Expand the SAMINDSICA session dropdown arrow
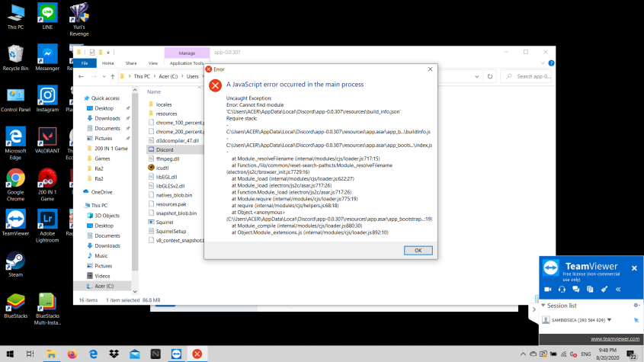This screenshot has height=362, width=644. [x=610, y=319]
